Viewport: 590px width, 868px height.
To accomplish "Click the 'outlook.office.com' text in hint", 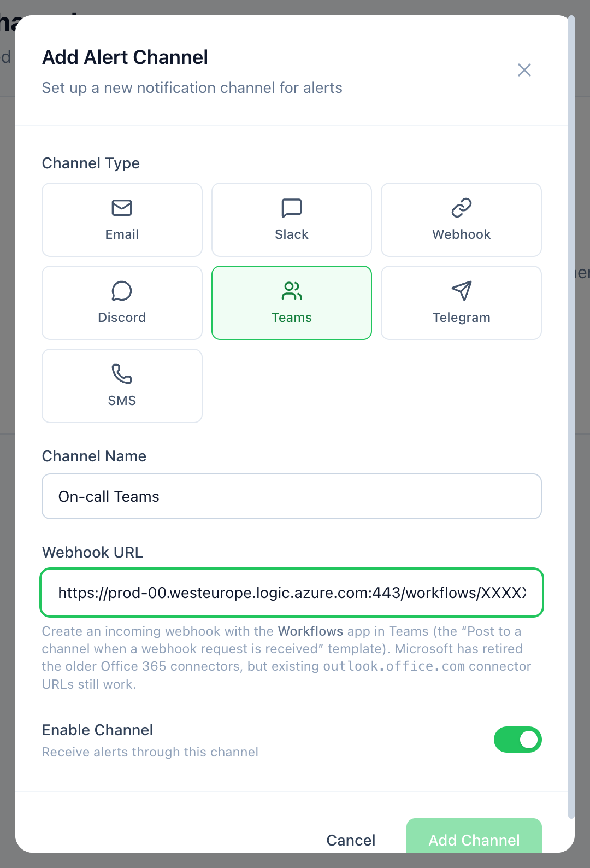I will click(394, 666).
